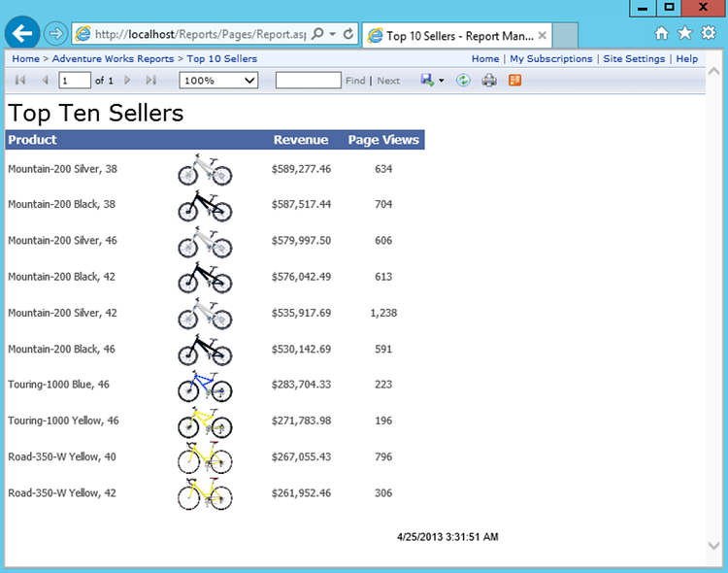Print the report
The height and width of the screenshot is (573, 728).
pos(489,80)
